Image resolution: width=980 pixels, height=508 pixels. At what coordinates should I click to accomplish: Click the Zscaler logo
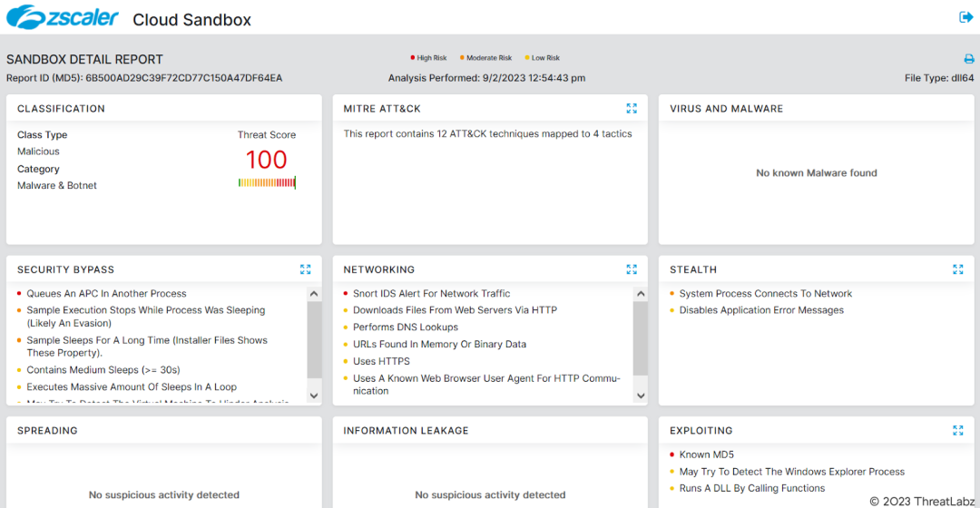[x=62, y=17]
